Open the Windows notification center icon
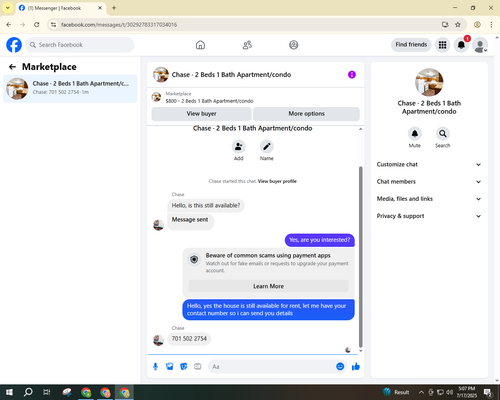The width and height of the screenshot is (500, 400). pyautogui.click(x=488, y=392)
